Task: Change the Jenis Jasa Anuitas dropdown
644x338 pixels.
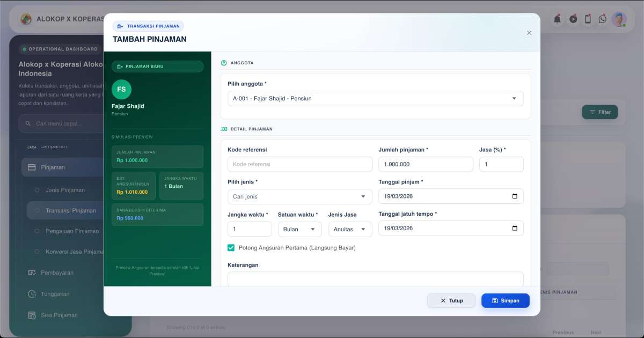Action: [x=350, y=229]
